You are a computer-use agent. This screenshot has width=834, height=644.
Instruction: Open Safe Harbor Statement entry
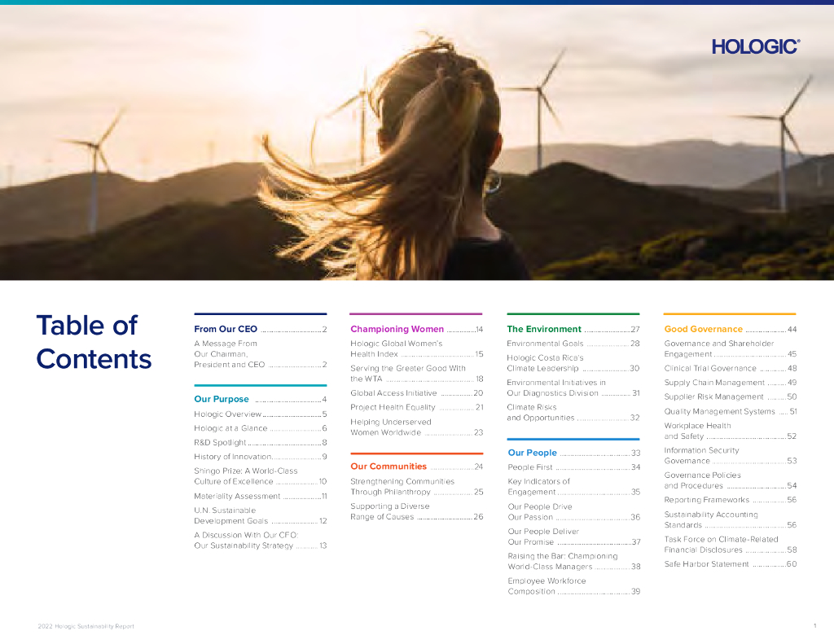(731, 564)
